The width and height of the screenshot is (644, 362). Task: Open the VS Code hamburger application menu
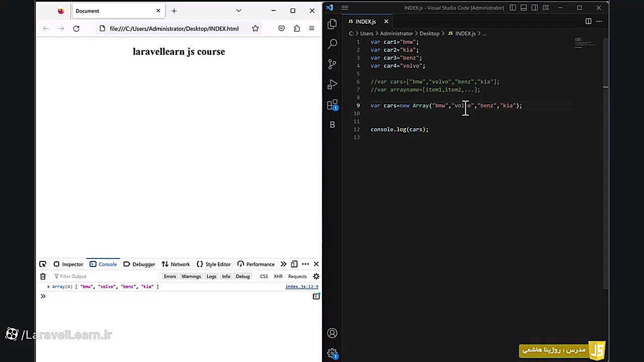click(345, 8)
